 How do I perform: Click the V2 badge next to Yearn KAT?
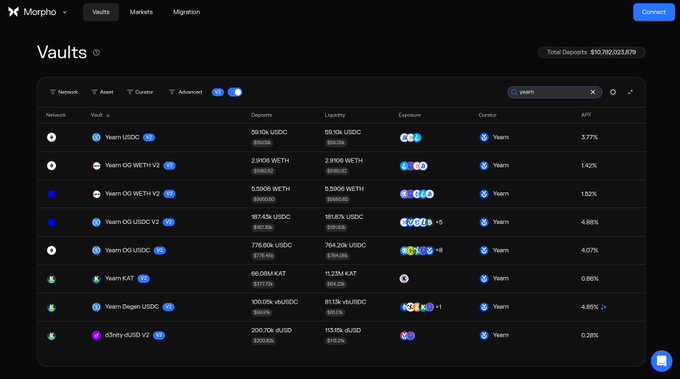pyautogui.click(x=144, y=278)
